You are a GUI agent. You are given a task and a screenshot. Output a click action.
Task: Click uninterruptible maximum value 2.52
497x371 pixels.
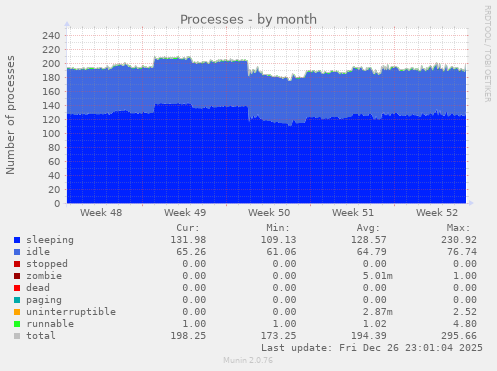coord(465,312)
